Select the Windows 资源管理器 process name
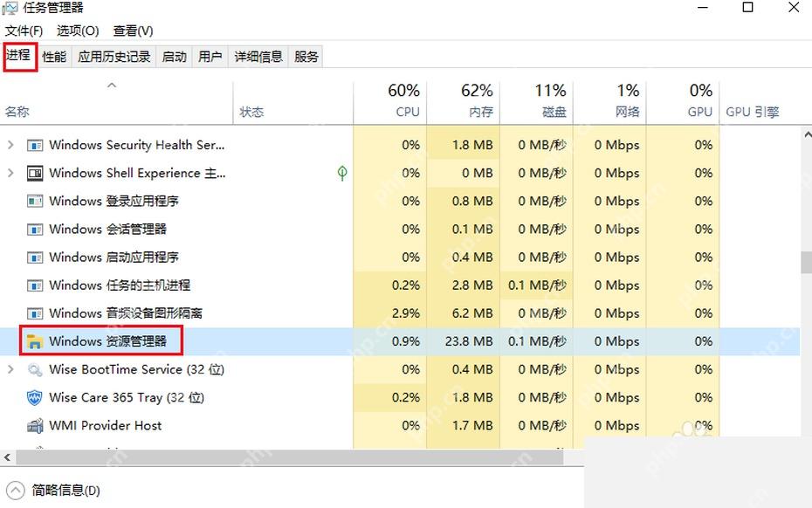This screenshot has width=812, height=508. (107, 341)
